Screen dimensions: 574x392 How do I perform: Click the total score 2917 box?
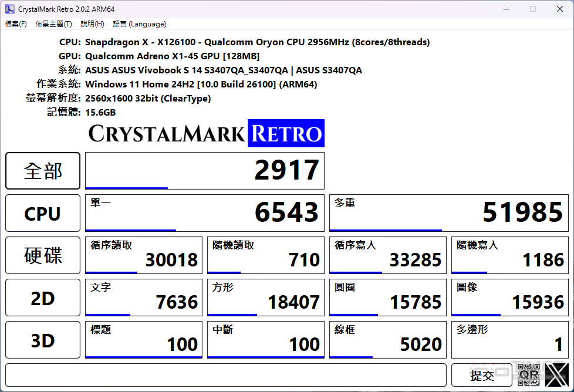(205, 171)
